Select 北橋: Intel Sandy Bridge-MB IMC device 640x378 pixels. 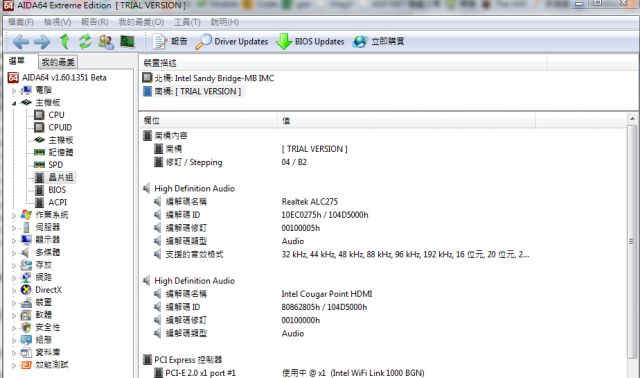pyautogui.click(x=208, y=78)
